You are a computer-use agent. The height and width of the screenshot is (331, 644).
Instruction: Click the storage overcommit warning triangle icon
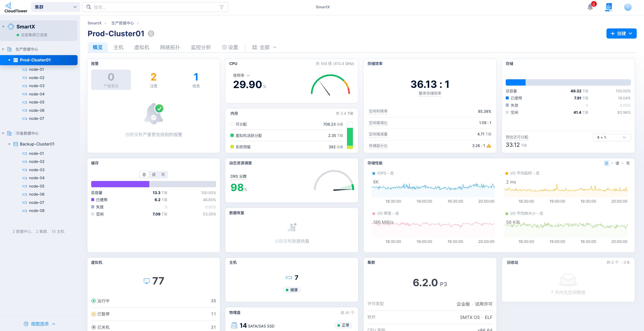489,146
